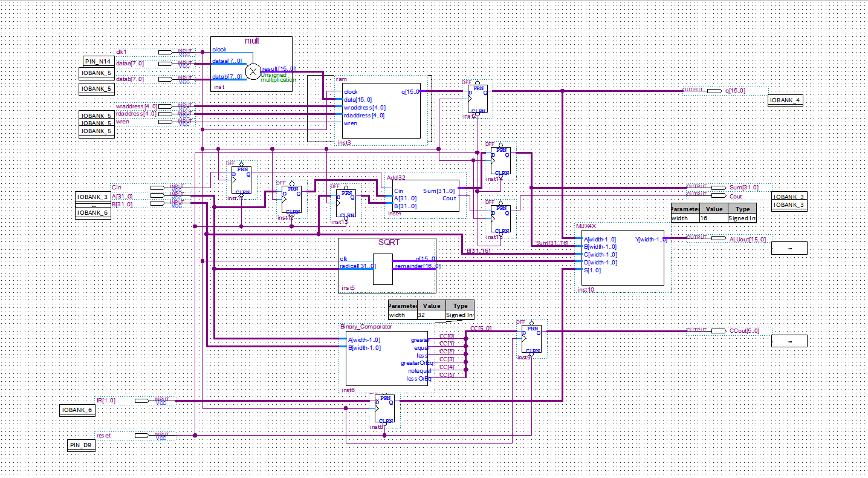
Task: Click the PIN_N14 pin assignment label
Action: tap(96, 61)
